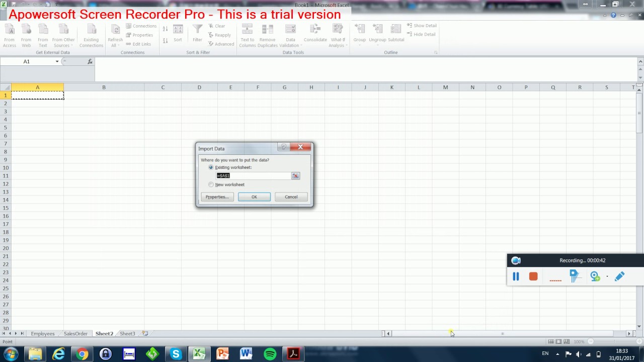Click OK in the Import Data dialog
This screenshot has width=644, height=362.
254,197
